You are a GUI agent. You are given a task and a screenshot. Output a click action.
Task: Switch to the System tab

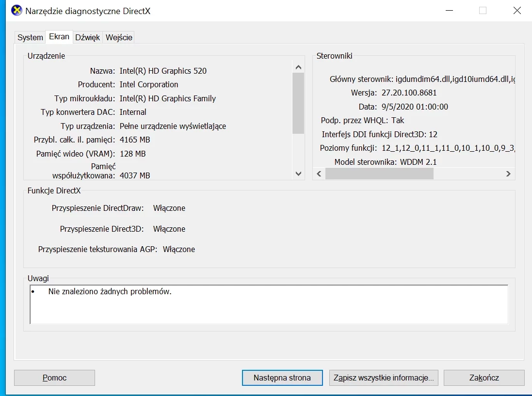click(30, 37)
